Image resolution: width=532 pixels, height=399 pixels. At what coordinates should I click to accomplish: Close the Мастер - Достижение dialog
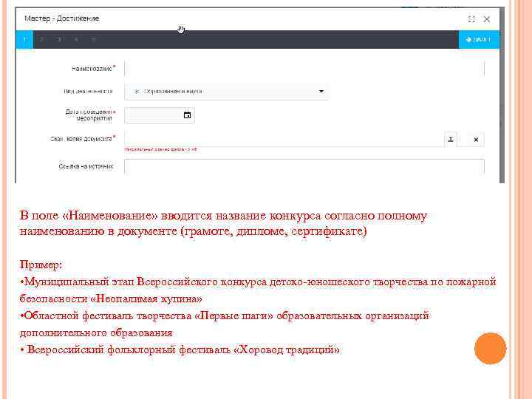(x=487, y=19)
